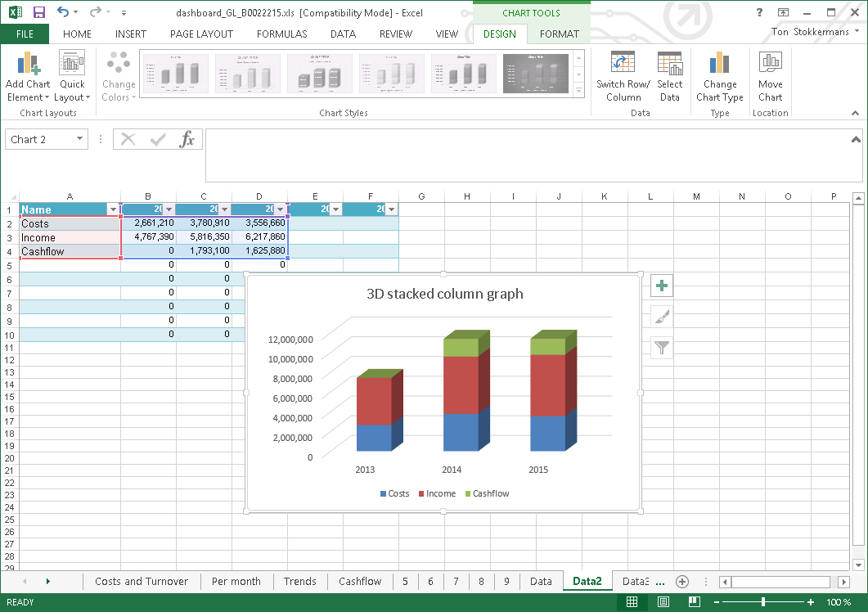Collapse the ribbon with the arrow
868x612 pixels.
[x=855, y=113]
